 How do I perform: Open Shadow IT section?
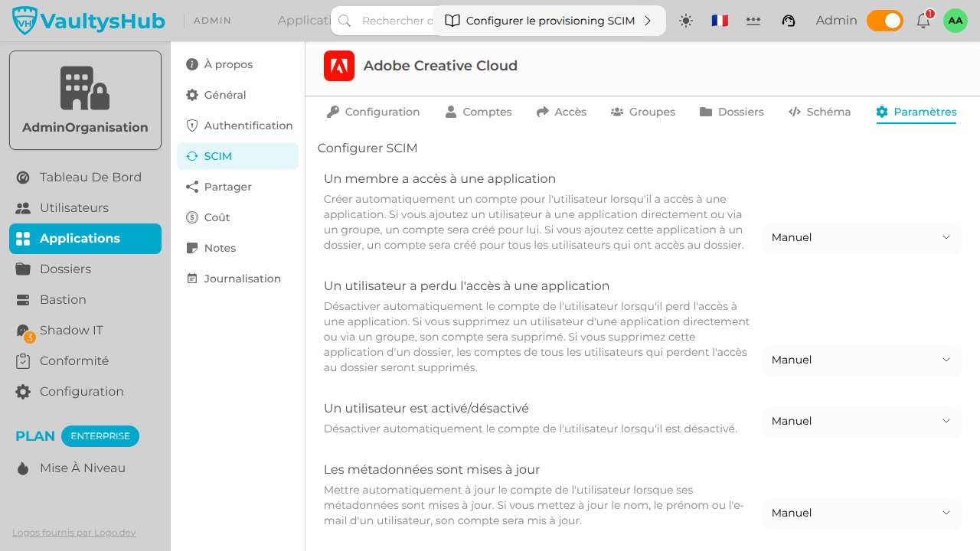click(x=85, y=330)
